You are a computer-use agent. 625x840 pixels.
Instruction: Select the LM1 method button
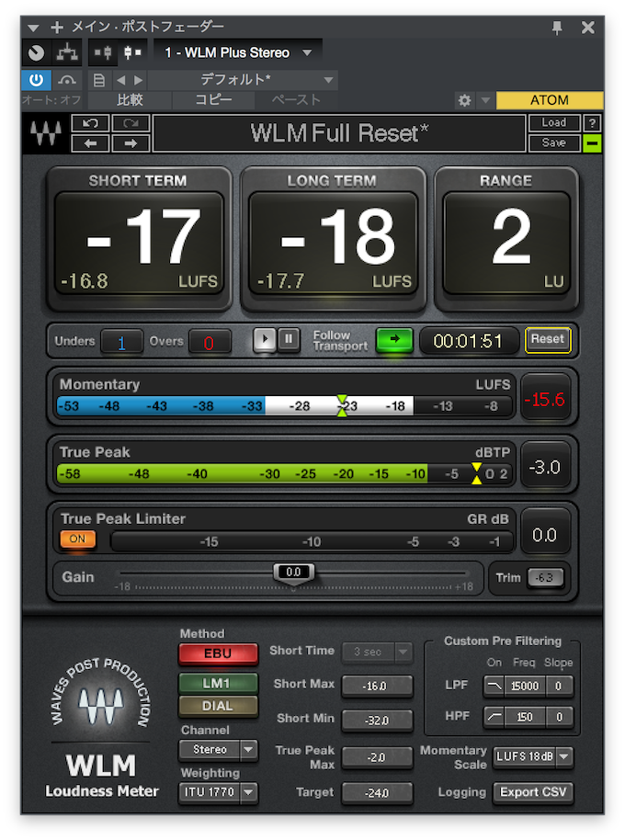[218, 684]
